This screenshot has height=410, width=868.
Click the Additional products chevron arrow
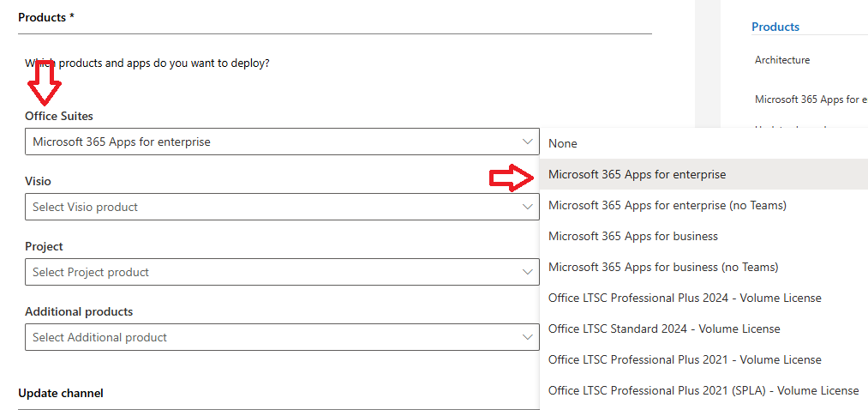click(528, 337)
